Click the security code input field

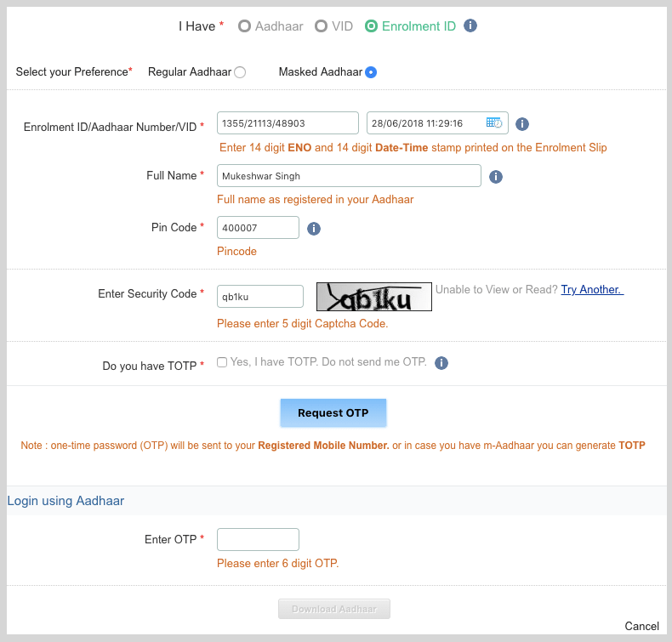click(x=260, y=297)
